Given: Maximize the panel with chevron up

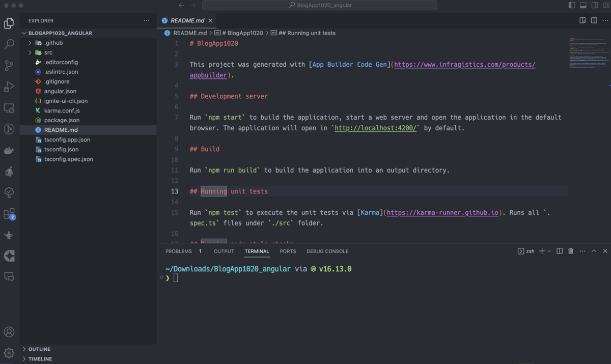Looking at the screenshot, I should point(594,251).
